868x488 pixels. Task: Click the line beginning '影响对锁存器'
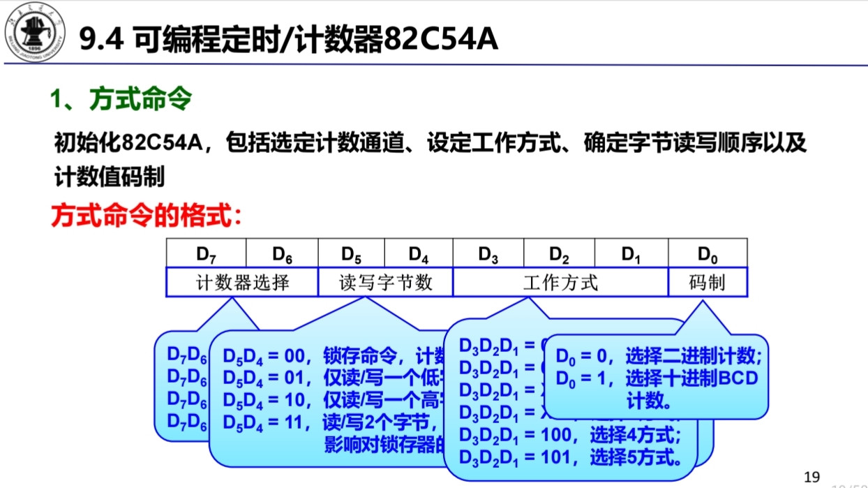pos(384,444)
